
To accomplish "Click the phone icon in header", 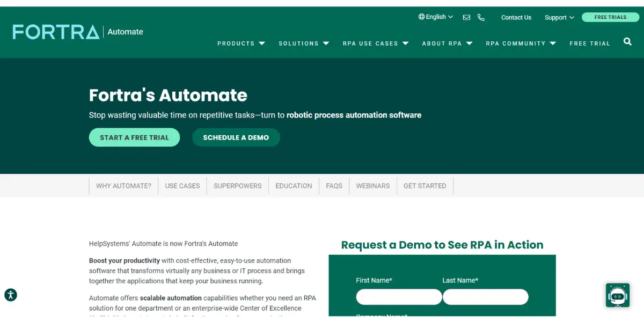I will click(x=481, y=17).
